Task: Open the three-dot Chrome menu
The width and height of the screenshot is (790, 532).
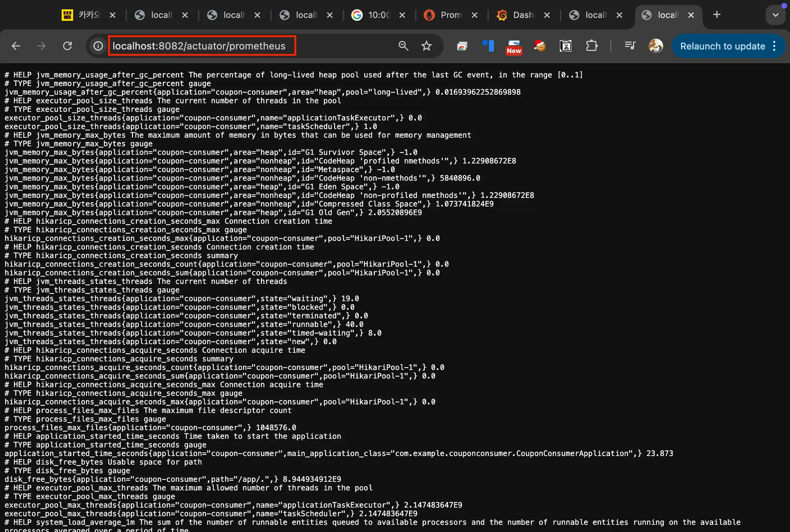Action: coord(774,46)
